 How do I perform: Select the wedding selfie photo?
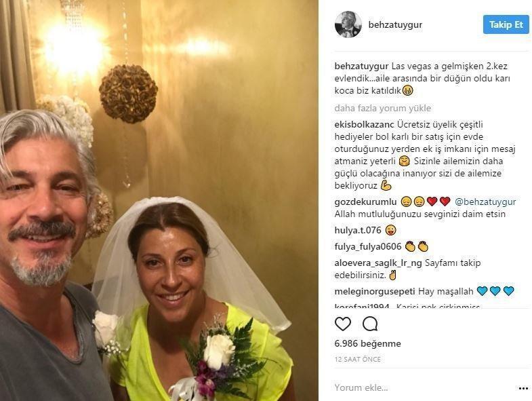[159, 201]
